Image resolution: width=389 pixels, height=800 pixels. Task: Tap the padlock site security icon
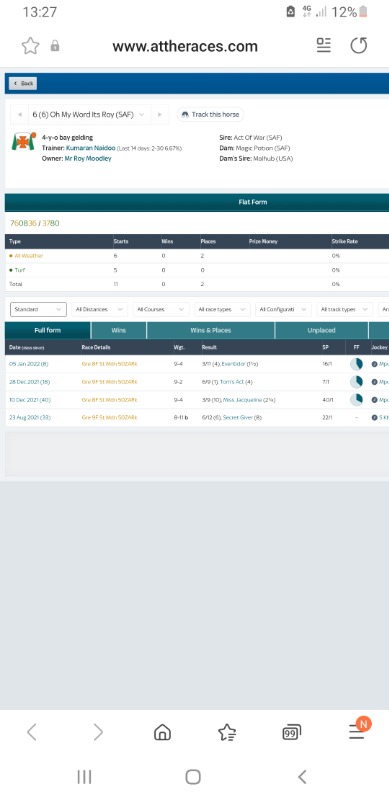55,46
